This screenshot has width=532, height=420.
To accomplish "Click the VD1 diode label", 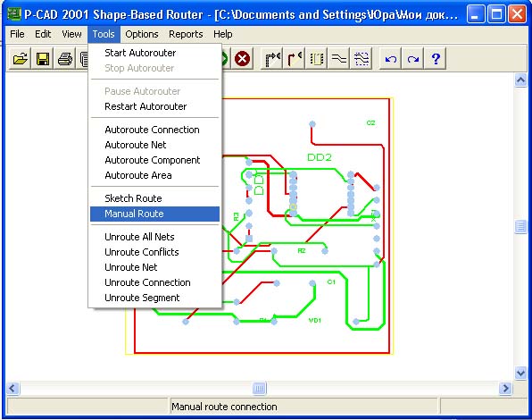I will [315, 320].
